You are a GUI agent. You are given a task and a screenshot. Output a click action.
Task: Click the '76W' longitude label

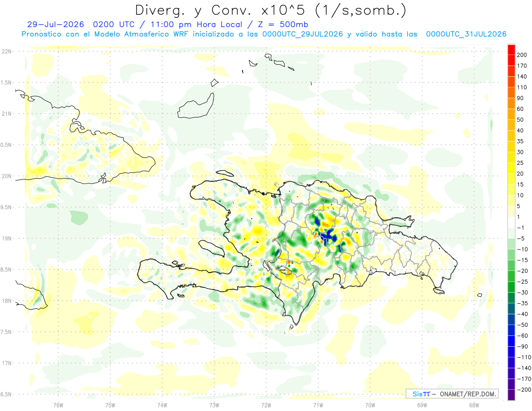pos(58,404)
